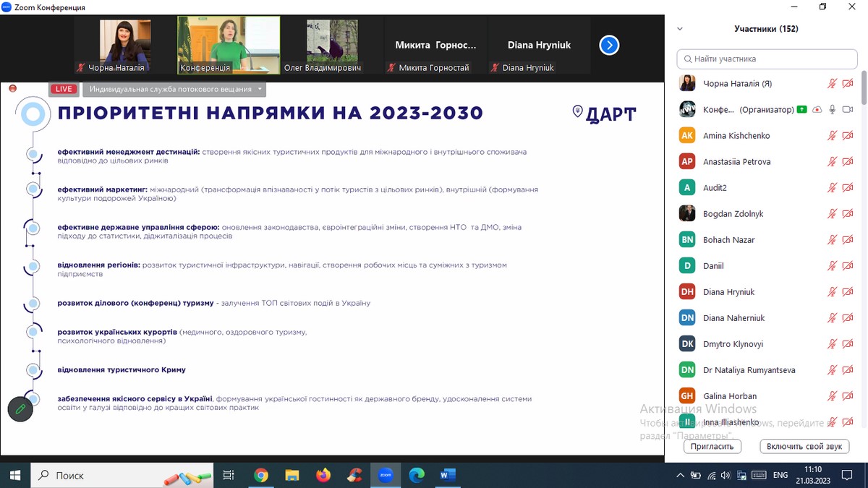
Task: Select Dr Nataliya Rumyantseva in participants list
Action: pyautogui.click(x=749, y=370)
